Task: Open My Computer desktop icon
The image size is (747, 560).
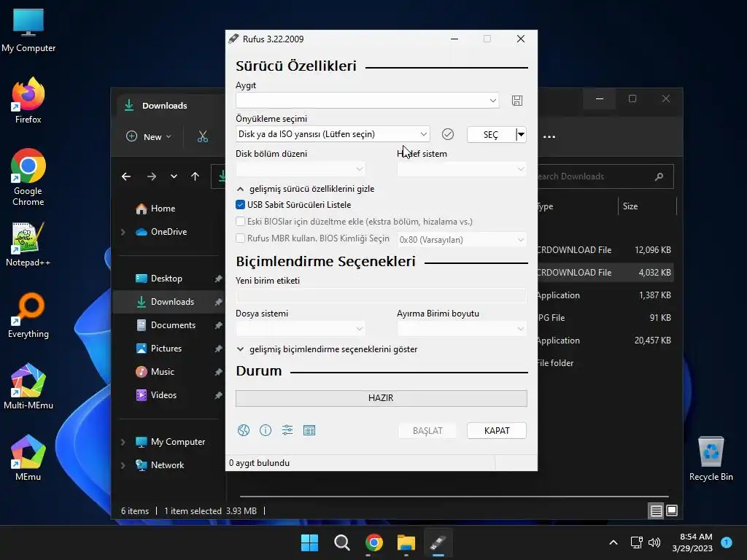Action: [28, 31]
